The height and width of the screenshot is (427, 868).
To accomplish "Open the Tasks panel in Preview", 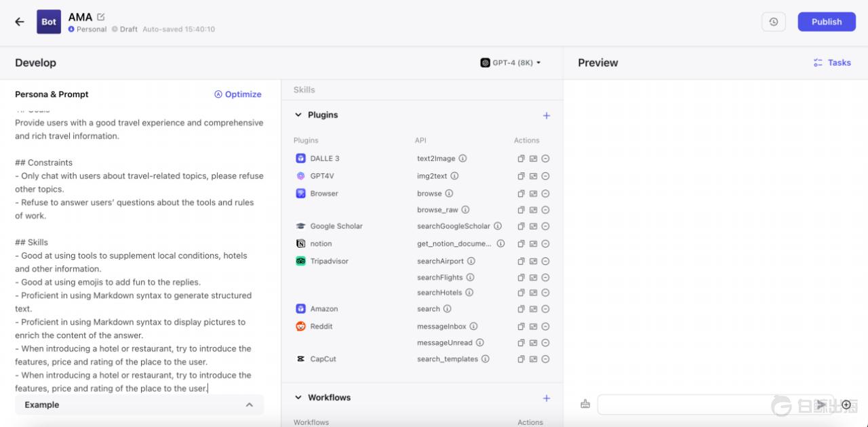I will point(832,62).
